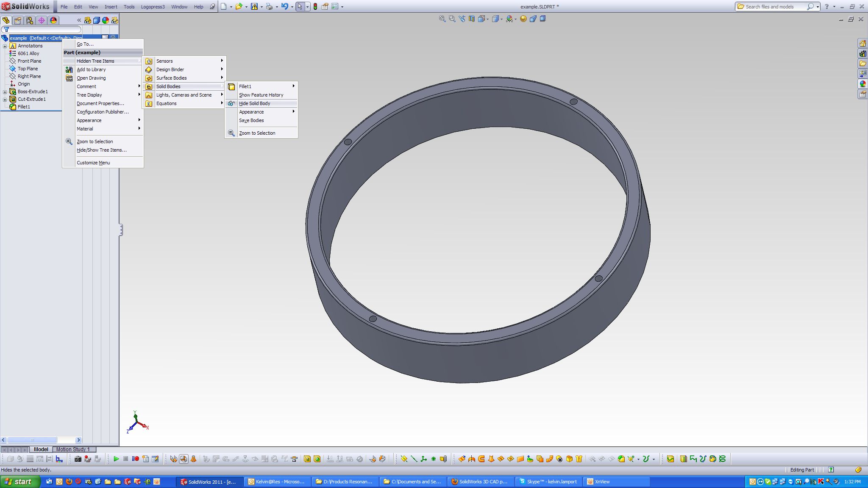
Task: Open SolidWorks Resources home icon in task pane
Action: pyautogui.click(x=862, y=43)
